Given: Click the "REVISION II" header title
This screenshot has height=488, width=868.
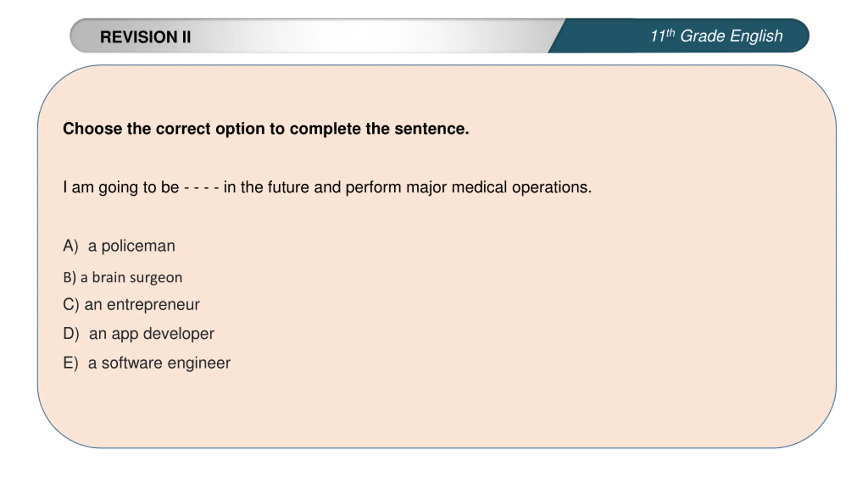Looking at the screenshot, I should coord(145,37).
